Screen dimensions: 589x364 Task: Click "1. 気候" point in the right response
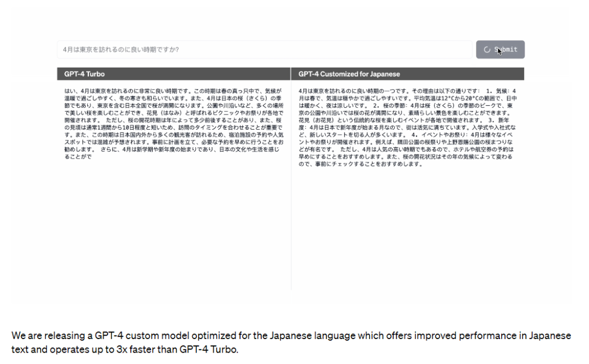click(x=497, y=90)
